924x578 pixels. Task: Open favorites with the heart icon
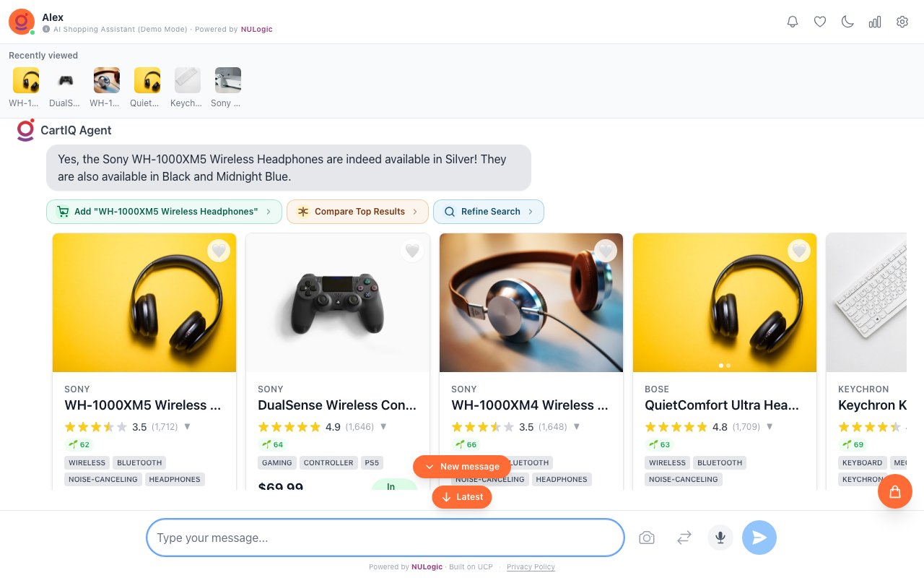820,22
